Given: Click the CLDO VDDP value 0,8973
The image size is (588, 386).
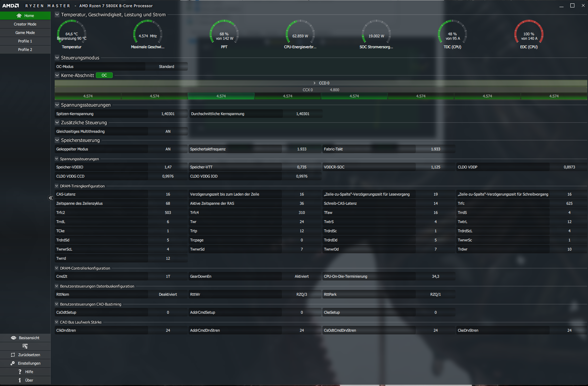Looking at the screenshot, I should [x=569, y=167].
